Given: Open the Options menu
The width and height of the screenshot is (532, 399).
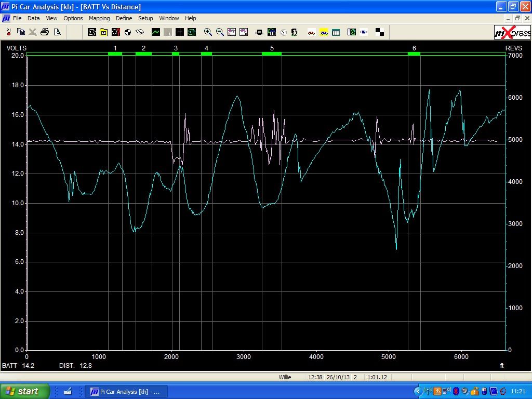Looking at the screenshot, I should pos(73,18).
